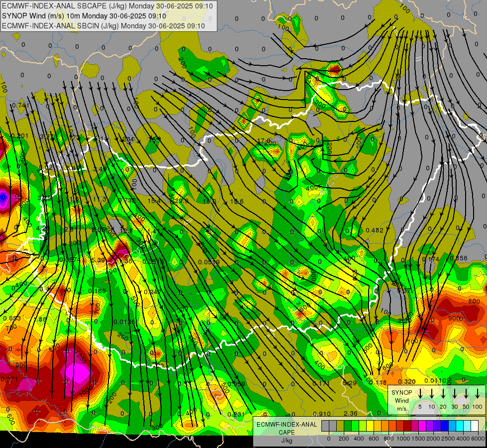Screen dimensions: 487x448
Task: Click the 'J/kg' unit label in legend
Action: point(287,441)
